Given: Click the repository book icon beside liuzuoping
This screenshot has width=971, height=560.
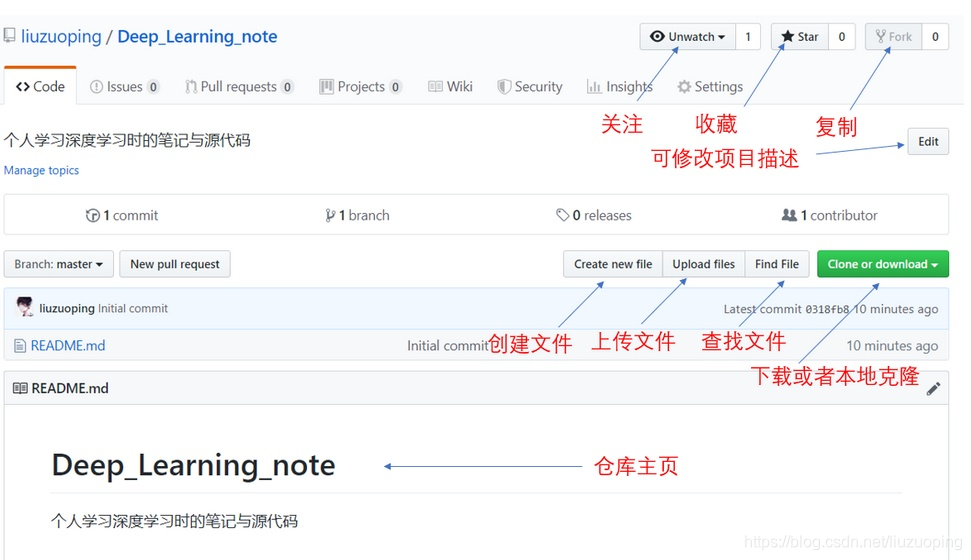Looking at the screenshot, I should point(9,36).
